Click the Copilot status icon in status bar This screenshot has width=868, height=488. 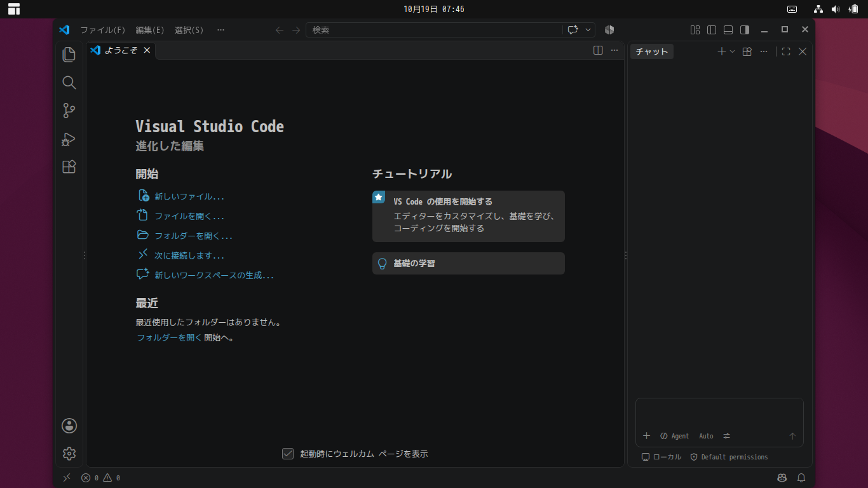(x=782, y=478)
